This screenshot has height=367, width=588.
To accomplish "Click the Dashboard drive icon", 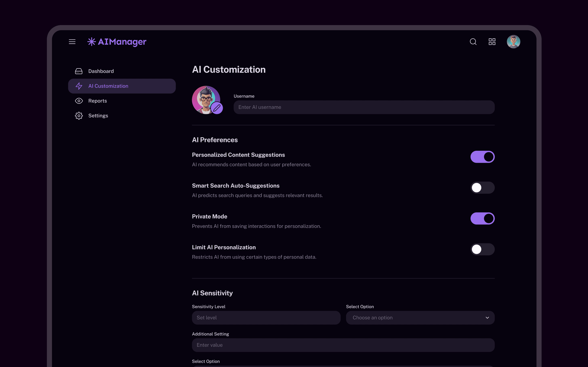I will click(x=79, y=71).
